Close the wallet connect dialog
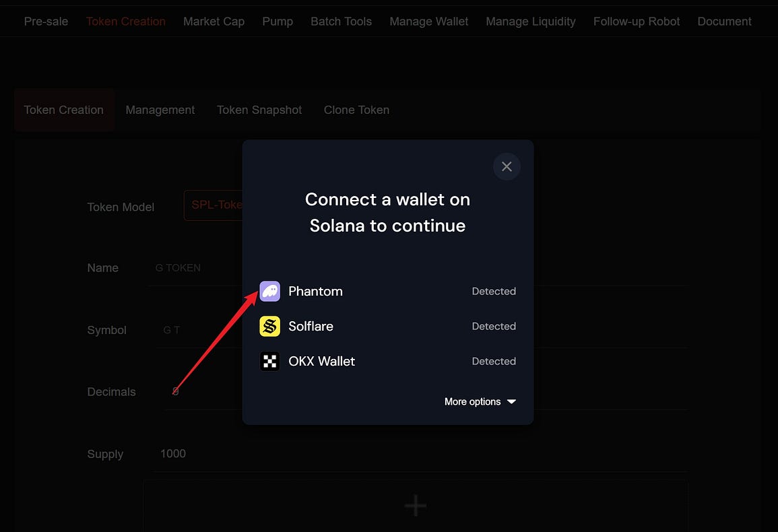 507,167
